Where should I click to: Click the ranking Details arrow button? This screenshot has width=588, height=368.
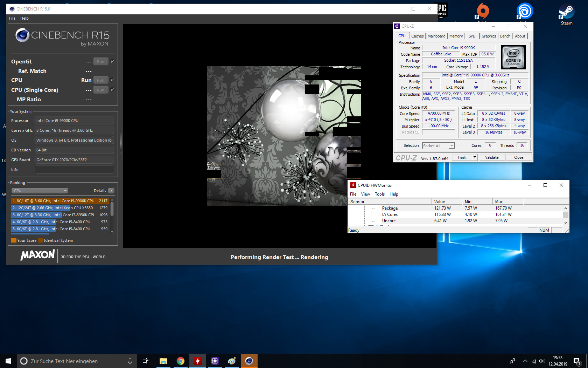(x=111, y=191)
